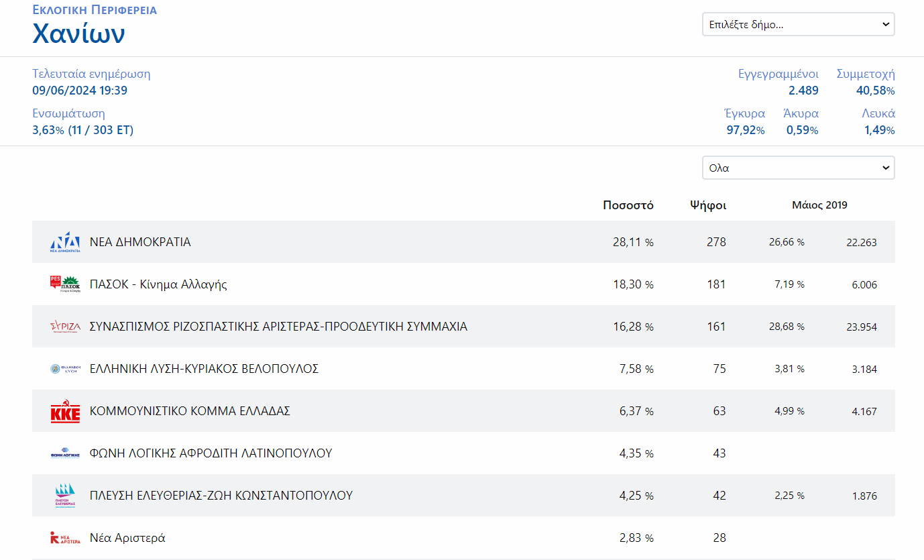This screenshot has width=924, height=560.
Task: Click the 181 votes count
Action: pos(716,284)
